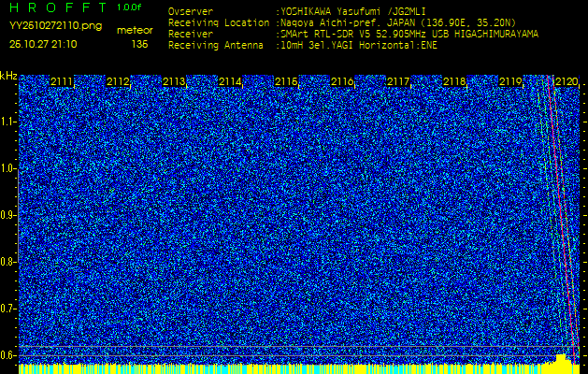Screen dimensions: 588x374
Task: Click the 2118 time marker
Action: click(454, 81)
